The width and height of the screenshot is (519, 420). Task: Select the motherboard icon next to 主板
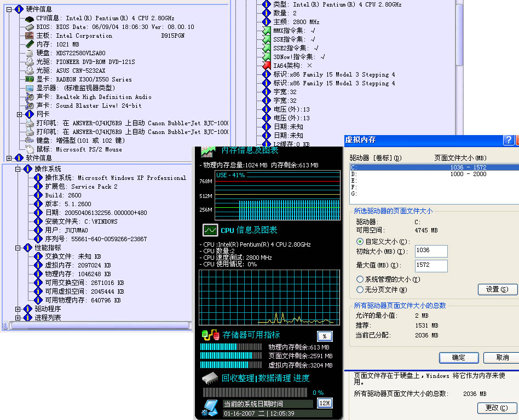coord(30,36)
